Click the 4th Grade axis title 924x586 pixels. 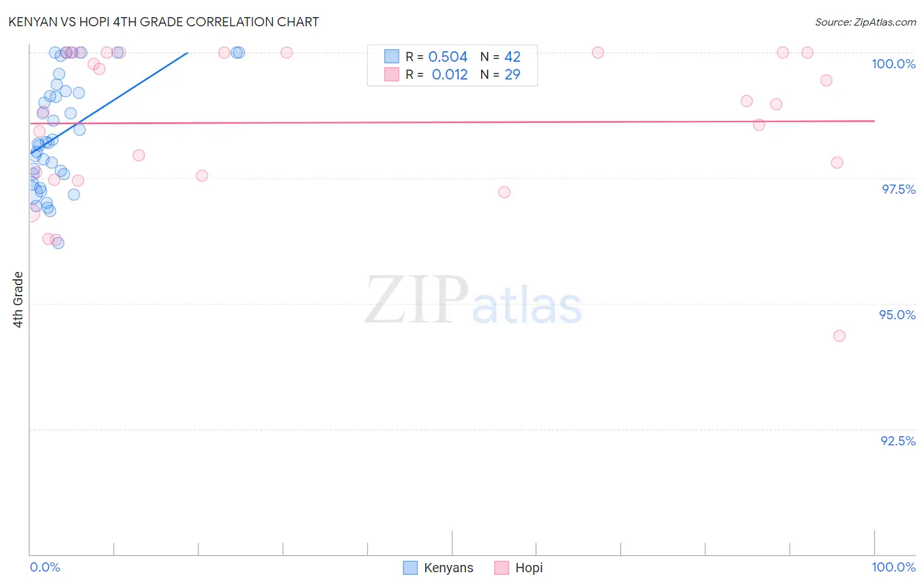coord(18,300)
